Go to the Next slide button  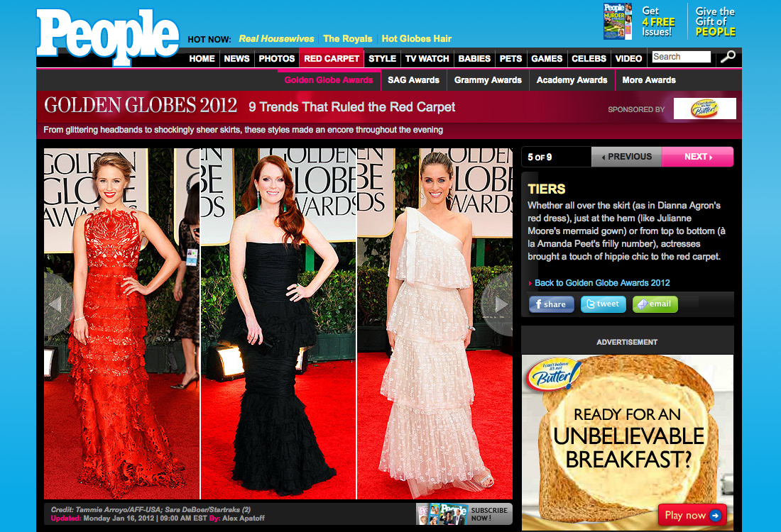[698, 157]
